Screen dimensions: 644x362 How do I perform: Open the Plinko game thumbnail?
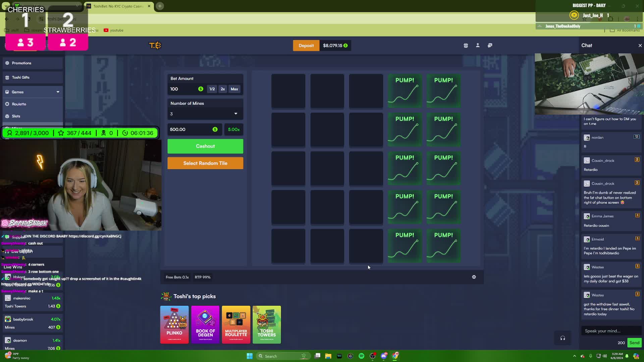click(x=174, y=325)
